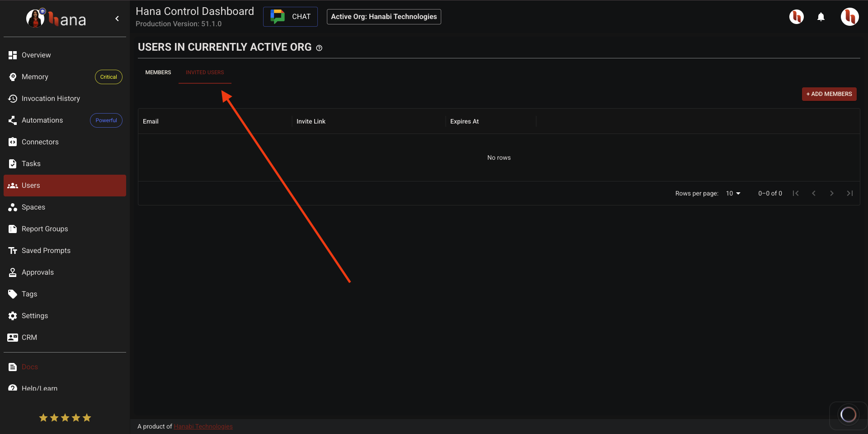Click the Active Org: Hanabi Technologies button

[x=384, y=17]
